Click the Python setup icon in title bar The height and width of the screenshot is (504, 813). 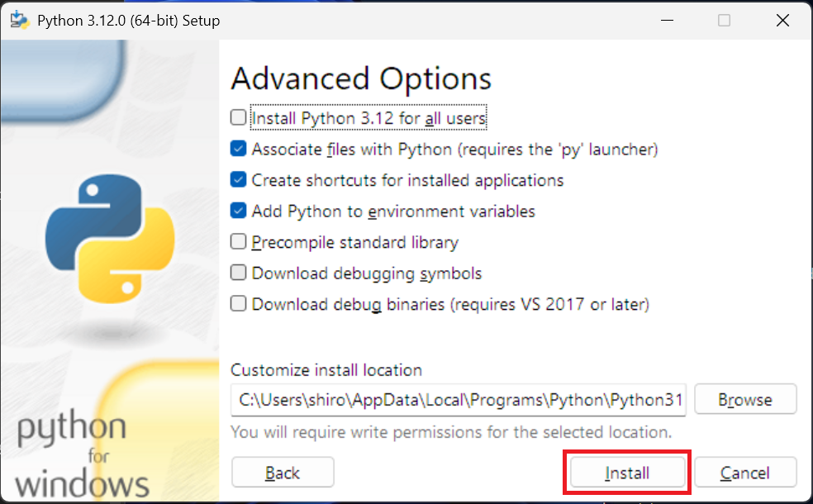pos(20,20)
